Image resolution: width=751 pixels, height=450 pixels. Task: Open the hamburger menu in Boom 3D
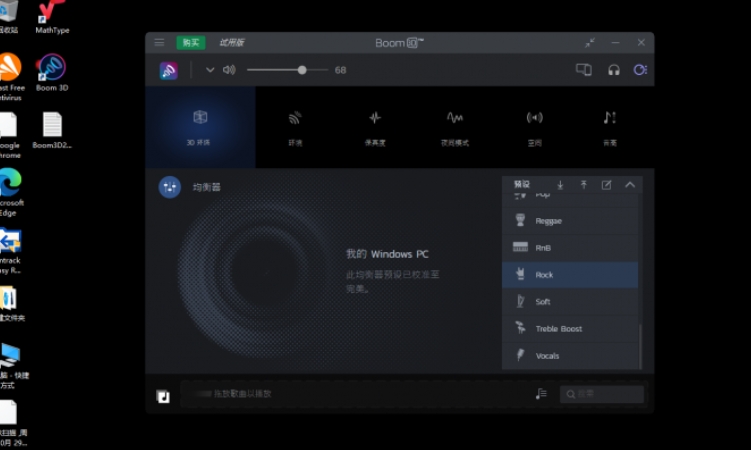[159, 43]
